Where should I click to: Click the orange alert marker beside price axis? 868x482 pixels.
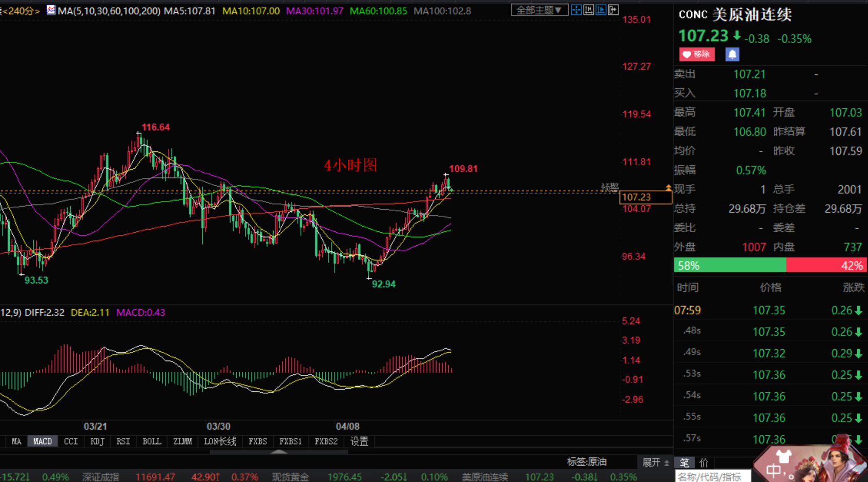pyautogui.click(x=668, y=188)
